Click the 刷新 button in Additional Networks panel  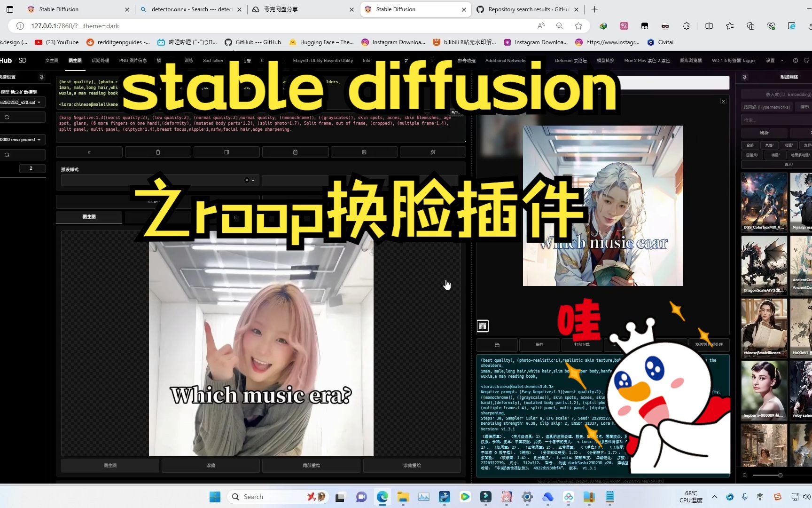click(765, 133)
